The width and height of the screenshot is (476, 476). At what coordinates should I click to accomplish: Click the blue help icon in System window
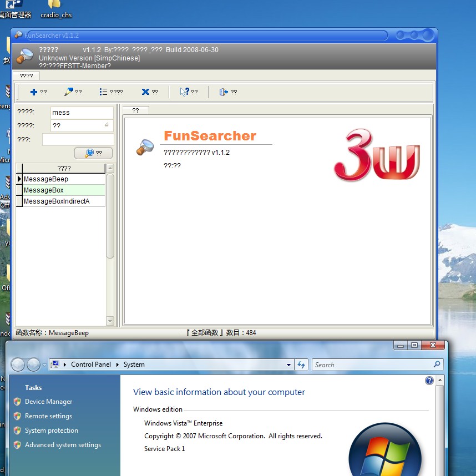(x=429, y=381)
